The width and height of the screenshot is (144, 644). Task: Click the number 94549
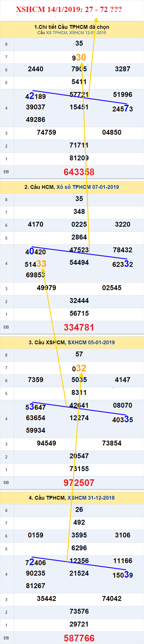pyautogui.click(x=46, y=443)
